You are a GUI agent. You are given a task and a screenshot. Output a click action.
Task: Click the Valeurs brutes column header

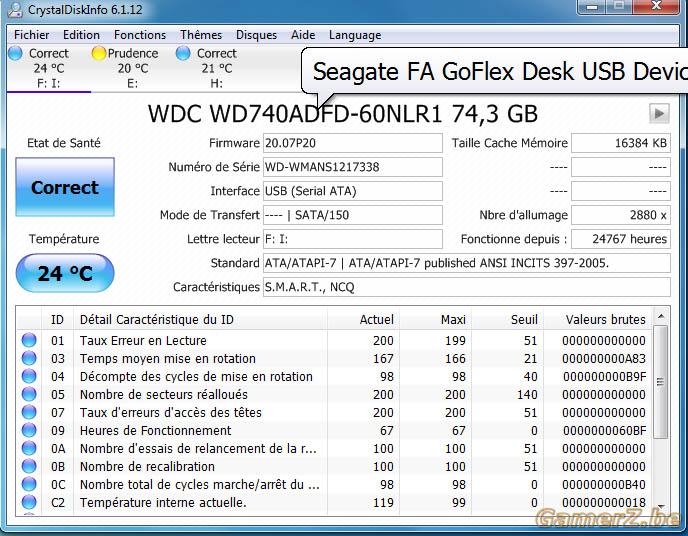click(x=598, y=319)
